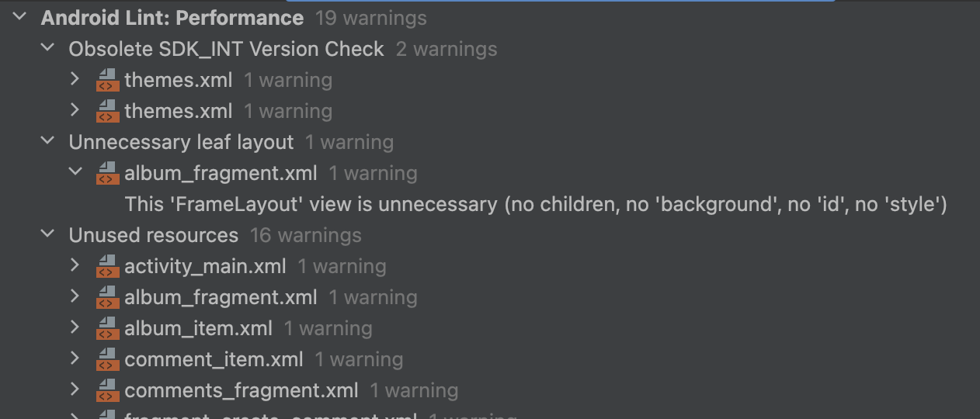
Task: Click the album_item.xml file icon
Action: pyautogui.click(x=107, y=328)
